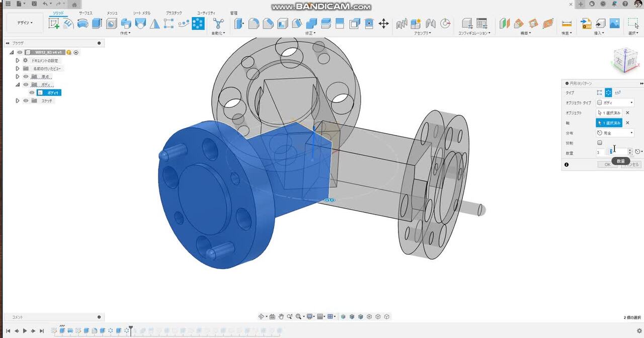
Task: Click OK in the circular pattern dialog
Action: coord(607,164)
